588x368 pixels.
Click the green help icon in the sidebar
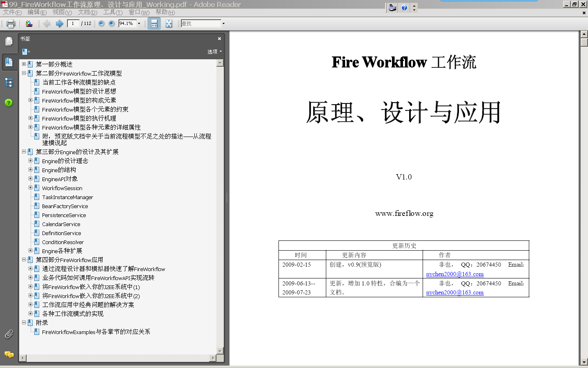(9, 103)
